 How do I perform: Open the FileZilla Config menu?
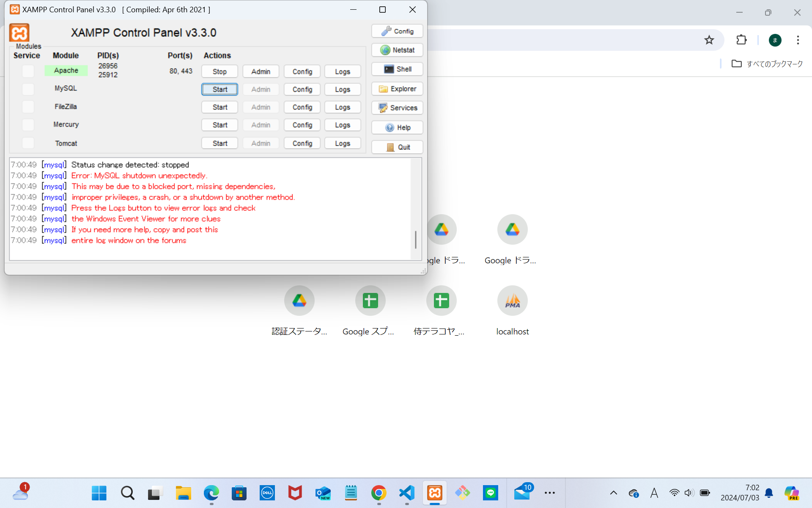coord(302,107)
